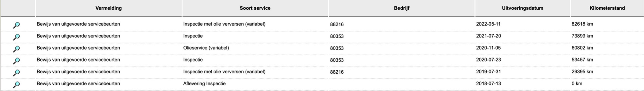Inspect the 2019-07-31 service record icon
The width and height of the screenshot is (644, 91).
click(x=16, y=72)
